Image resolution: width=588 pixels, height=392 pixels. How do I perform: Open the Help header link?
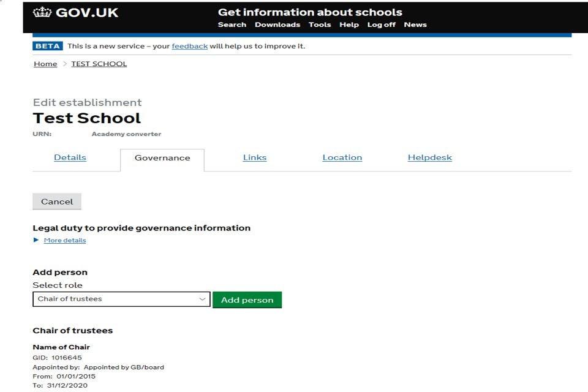pyautogui.click(x=349, y=24)
